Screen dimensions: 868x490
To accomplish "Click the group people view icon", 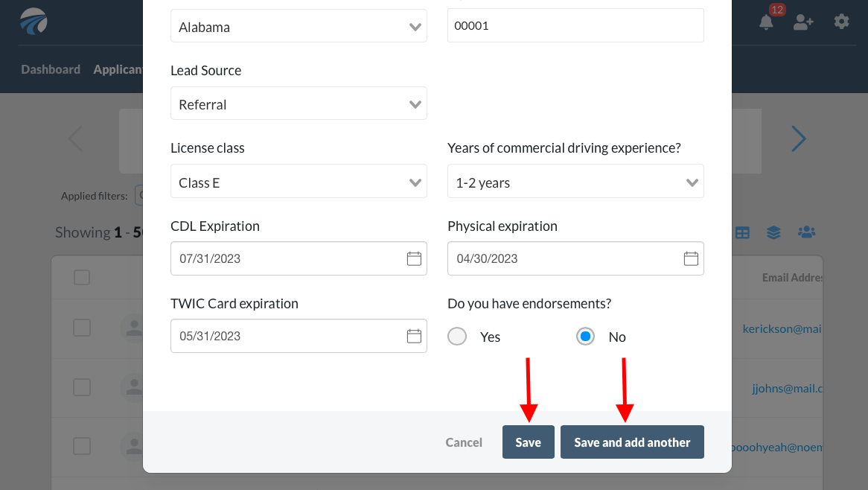I will [x=806, y=232].
